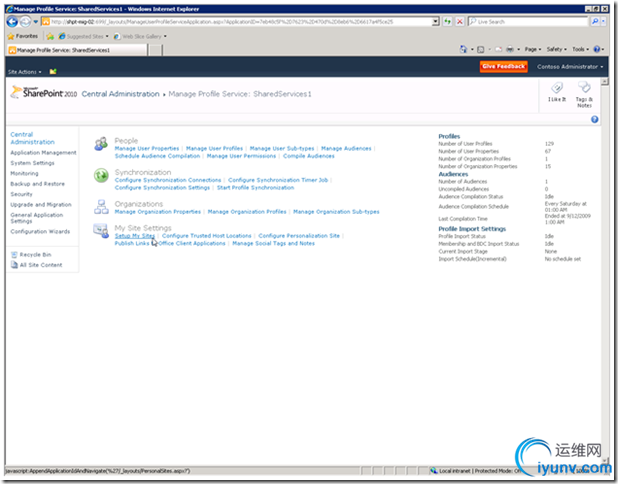Open Backup and Restore in left navigation

point(37,184)
